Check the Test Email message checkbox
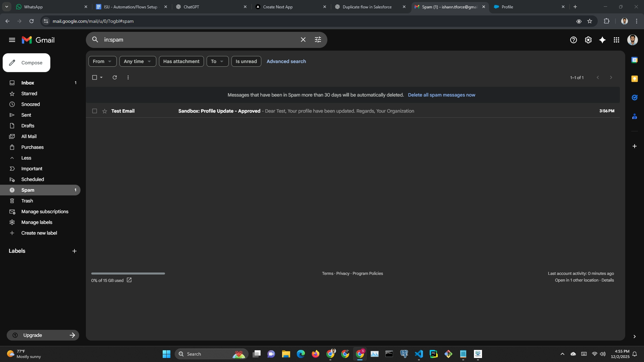 (95, 111)
